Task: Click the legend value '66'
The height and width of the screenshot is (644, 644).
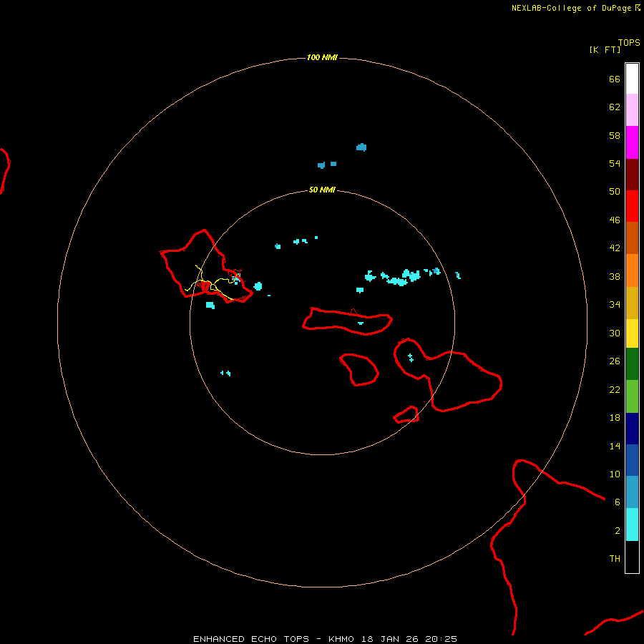Action: pyautogui.click(x=615, y=79)
